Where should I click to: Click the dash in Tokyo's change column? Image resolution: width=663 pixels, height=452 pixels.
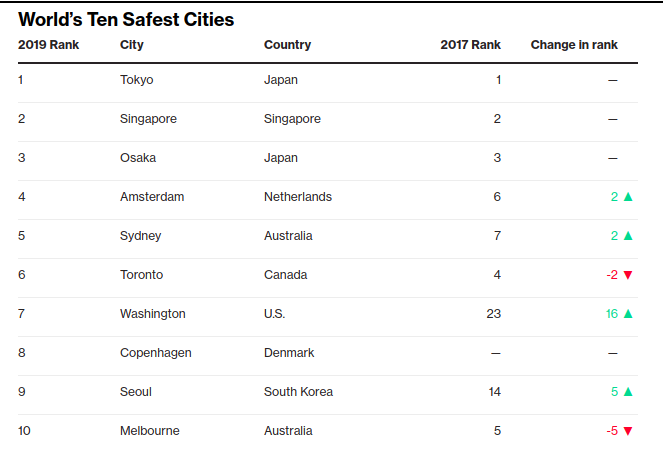613,80
